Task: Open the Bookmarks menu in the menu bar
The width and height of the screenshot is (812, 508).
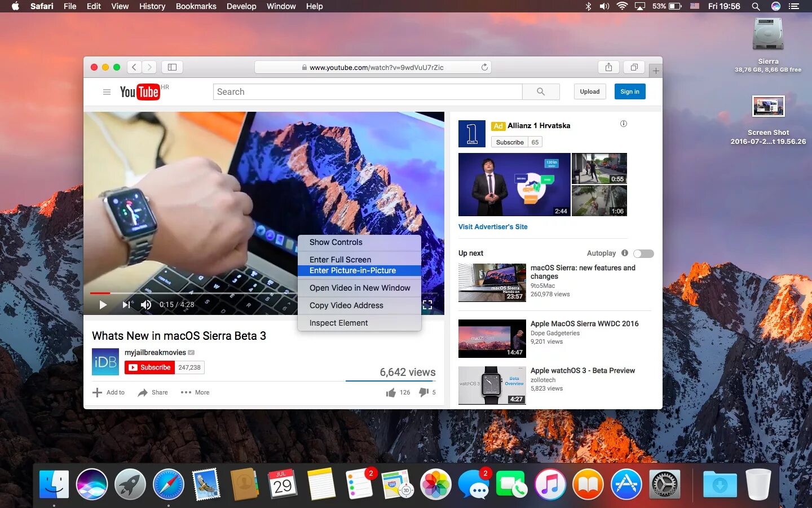Action: tap(196, 6)
